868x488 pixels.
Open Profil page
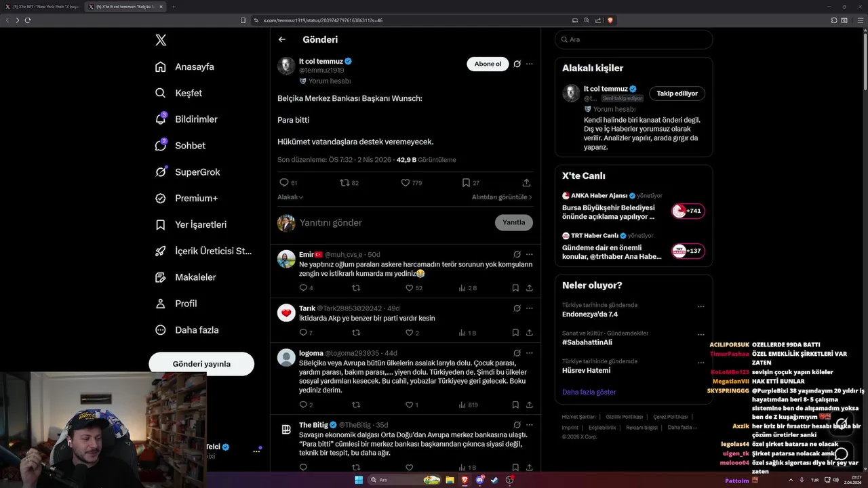[x=176, y=304]
